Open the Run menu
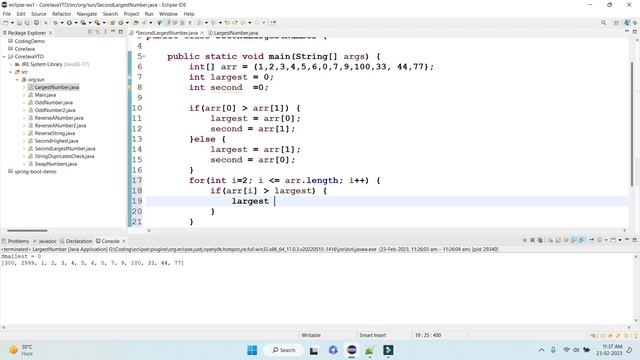 click(x=149, y=14)
